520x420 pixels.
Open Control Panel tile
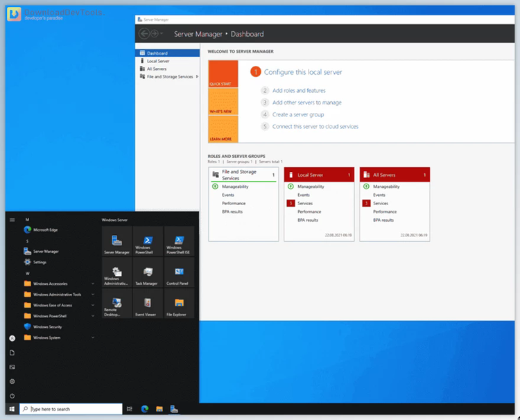click(x=179, y=272)
